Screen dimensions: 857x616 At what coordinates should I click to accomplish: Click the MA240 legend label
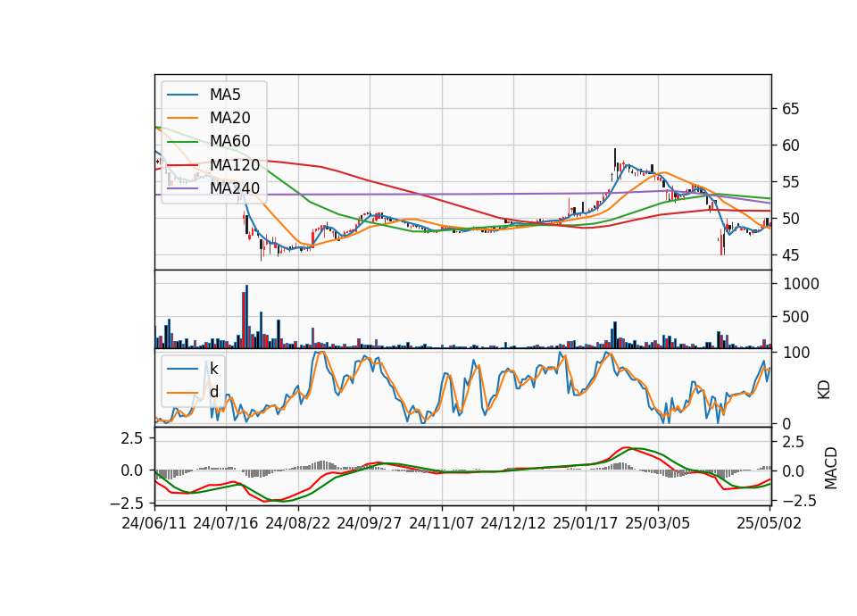click(x=235, y=188)
